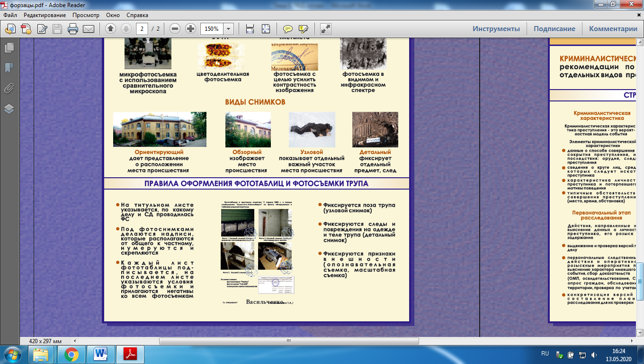
Task: Open the Окно menu
Action: click(x=114, y=15)
